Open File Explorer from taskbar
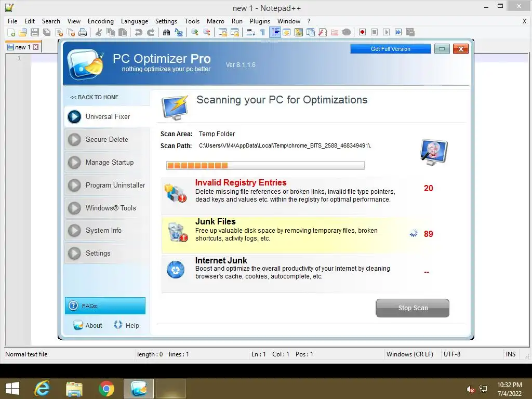Image resolution: width=532 pixels, height=399 pixels. pyautogui.click(x=74, y=389)
